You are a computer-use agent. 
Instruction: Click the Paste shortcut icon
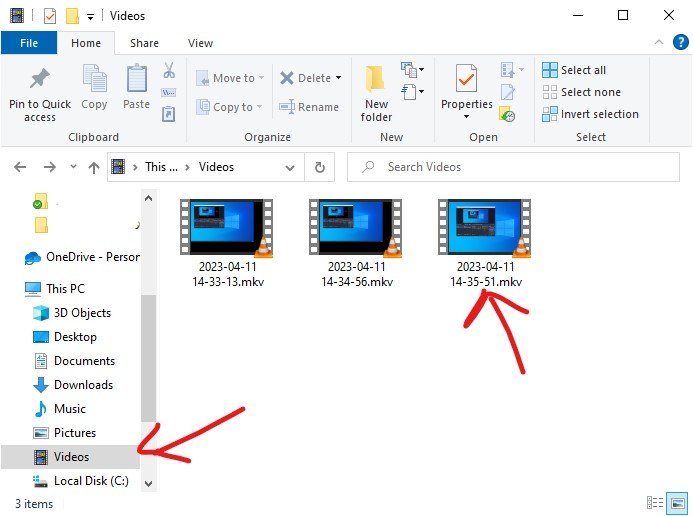tap(168, 114)
